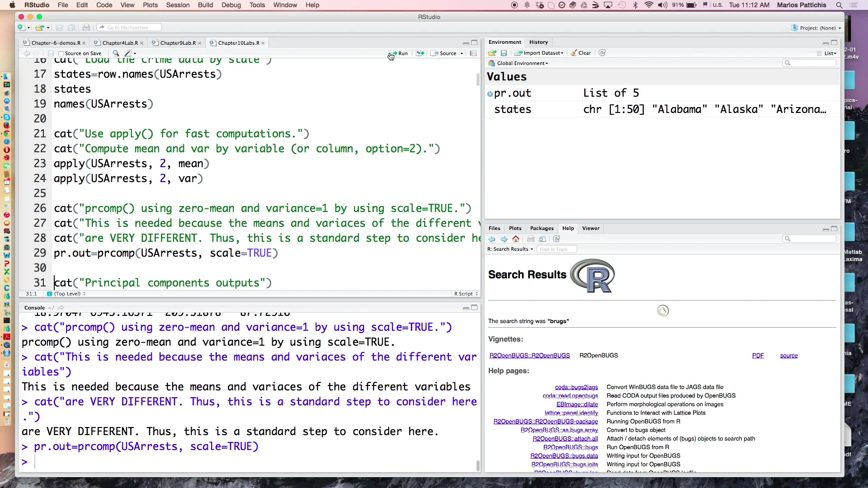Viewport: 868px width, 488px height.
Task: Open the Global Environment dropdown
Action: tap(519, 63)
